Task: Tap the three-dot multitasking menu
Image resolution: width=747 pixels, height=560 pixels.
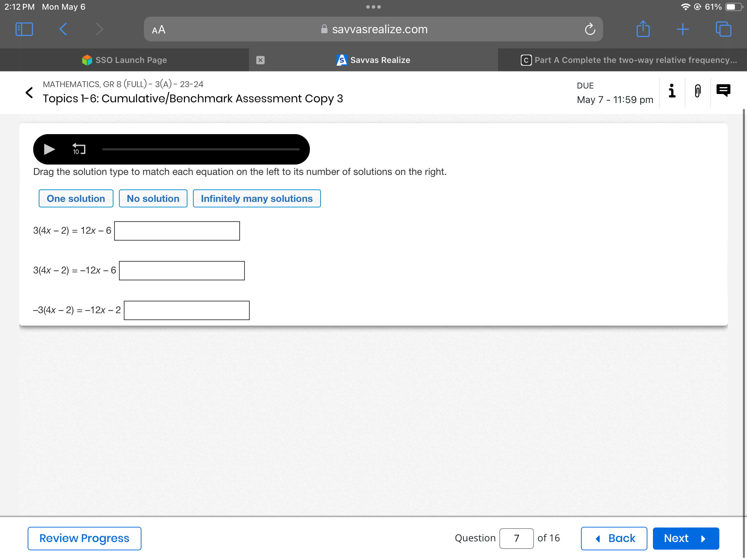Action: 373,7
